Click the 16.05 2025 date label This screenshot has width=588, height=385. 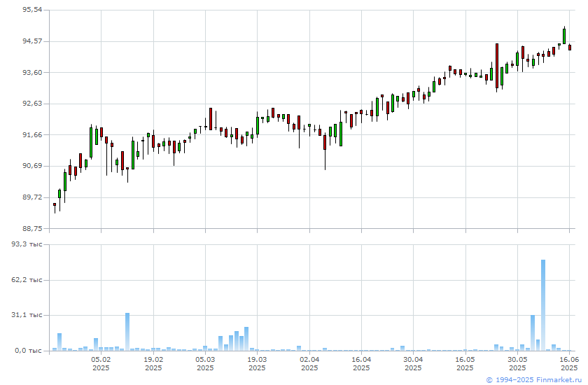point(465,363)
